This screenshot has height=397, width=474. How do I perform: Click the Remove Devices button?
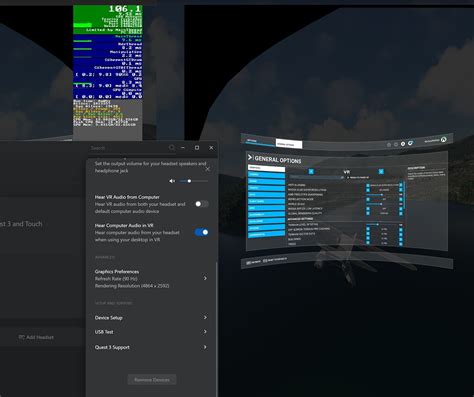click(152, 380)
